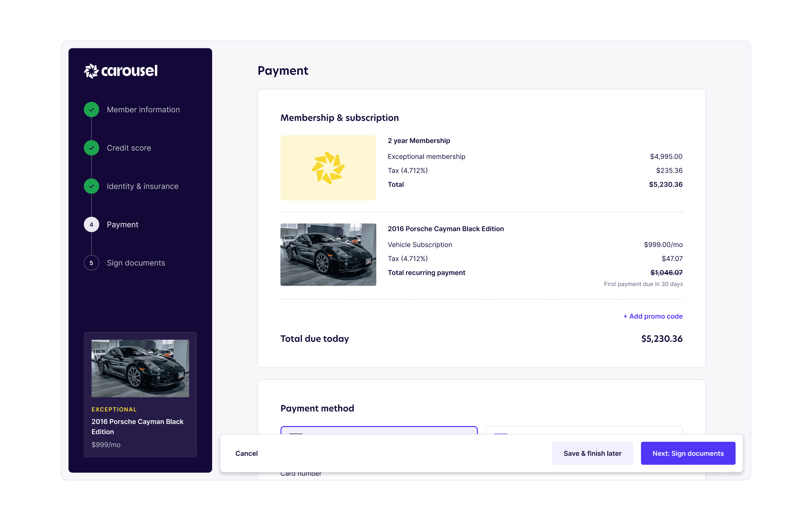Cancel the payment process
This screenshot has height=521, width=812.
coord(246,453)
